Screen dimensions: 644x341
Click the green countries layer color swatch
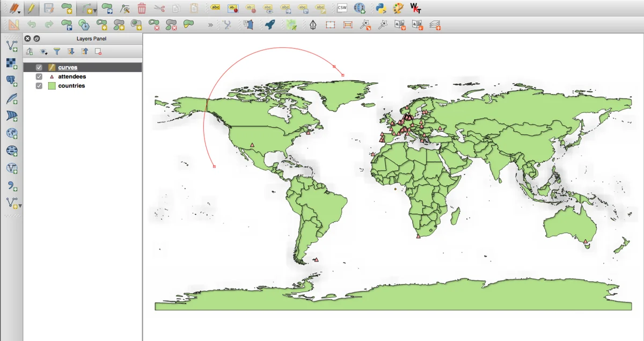[x=52, y=86]
